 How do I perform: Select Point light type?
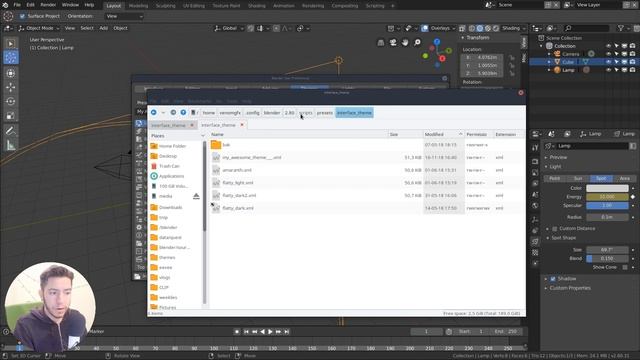coord(555,178)
